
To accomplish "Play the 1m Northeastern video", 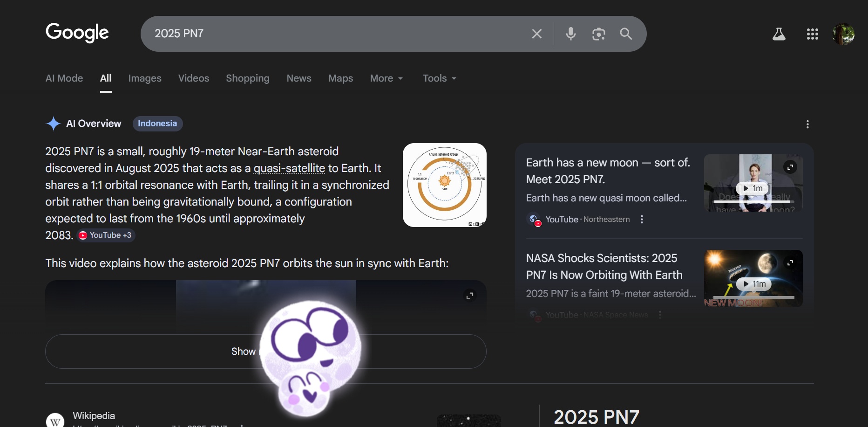I will pos(752,188).
